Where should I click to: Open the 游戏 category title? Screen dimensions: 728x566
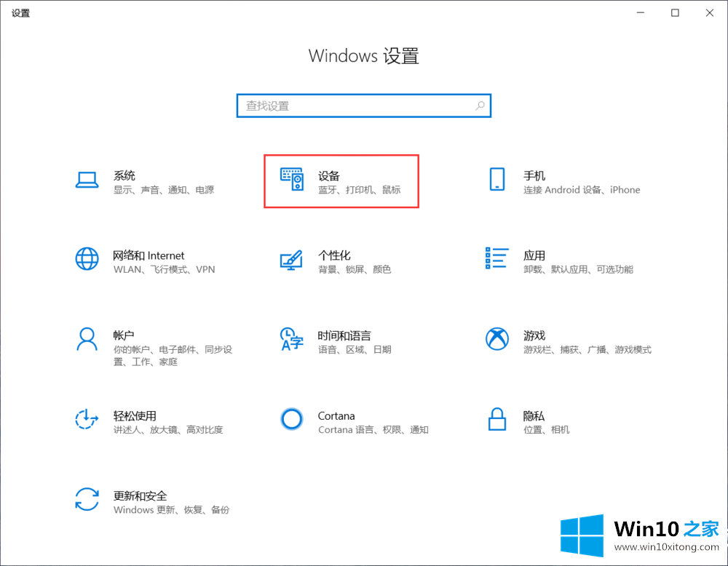tap(534, 335)
